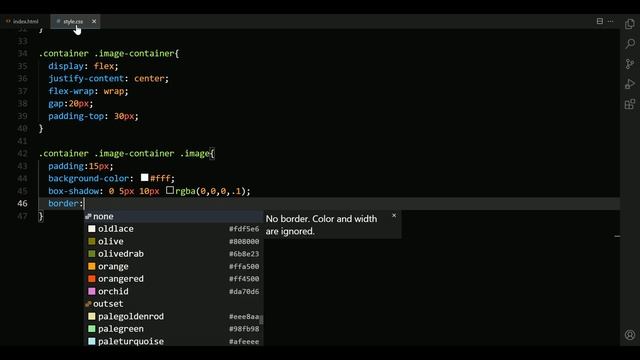Viewport: 640px width, 360px height.
Task: Click the '#da70d6' hex code in suggestions
Action: [244, 291]
